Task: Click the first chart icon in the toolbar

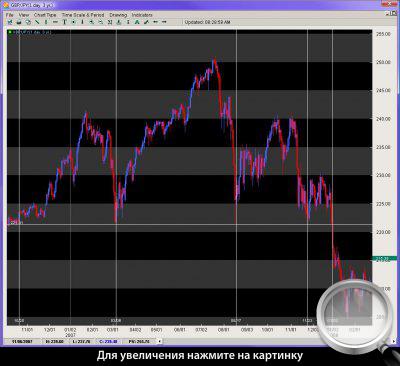Action: (x=10, y=22)
